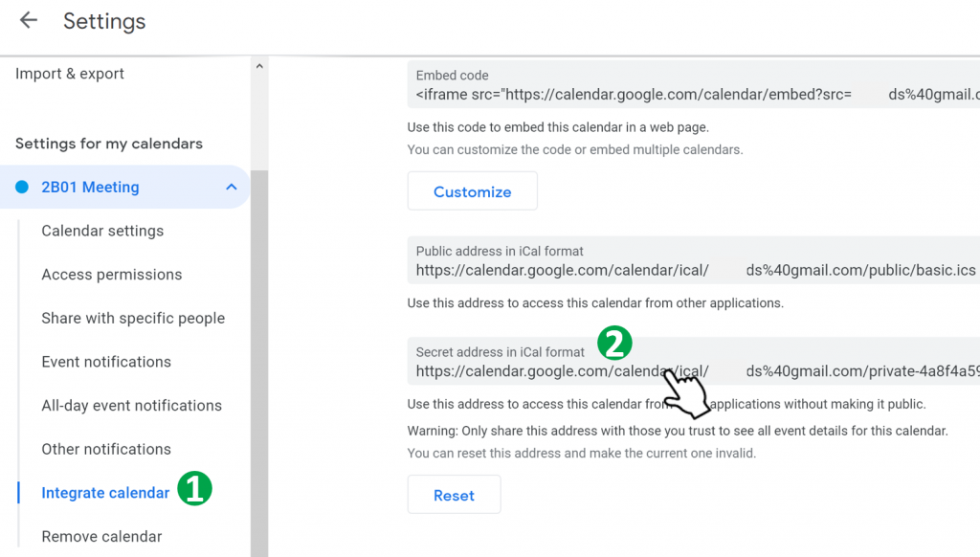Click the 'Settings for my calendars' heading
The width and height of the screenshot is (980, 557).
pyautogui.click(x=109, y=144)
